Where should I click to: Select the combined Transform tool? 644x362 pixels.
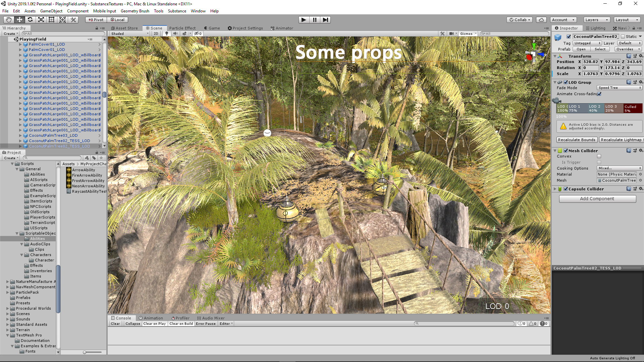[x=62, y=20]
